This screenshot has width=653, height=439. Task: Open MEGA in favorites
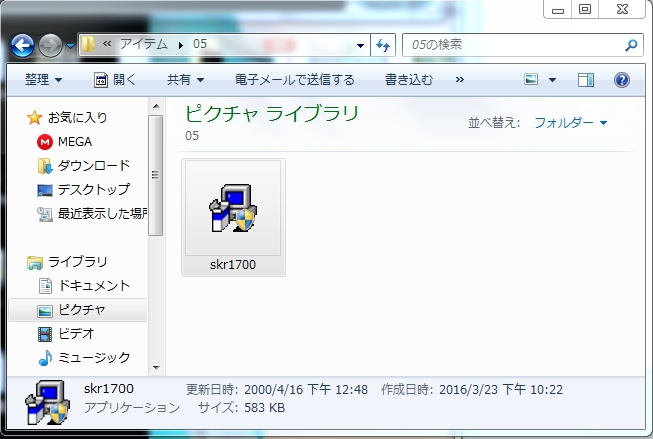75,142
